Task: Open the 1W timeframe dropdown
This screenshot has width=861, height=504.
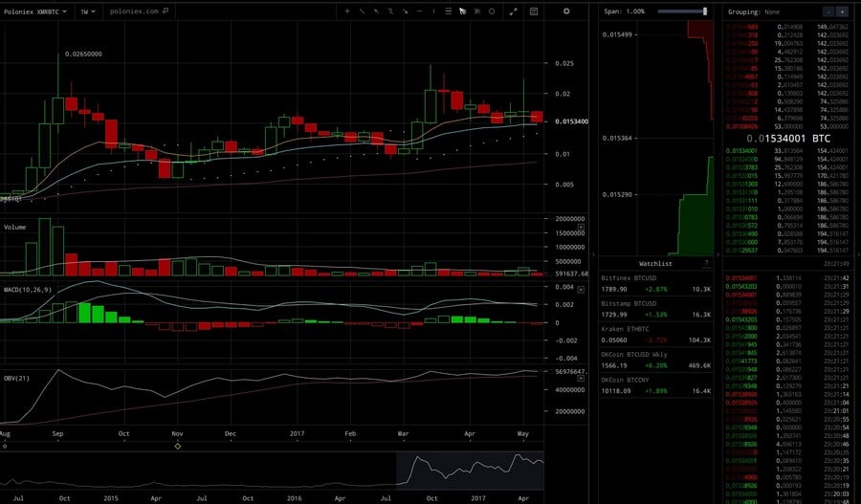Action: (x=87, y=11)
